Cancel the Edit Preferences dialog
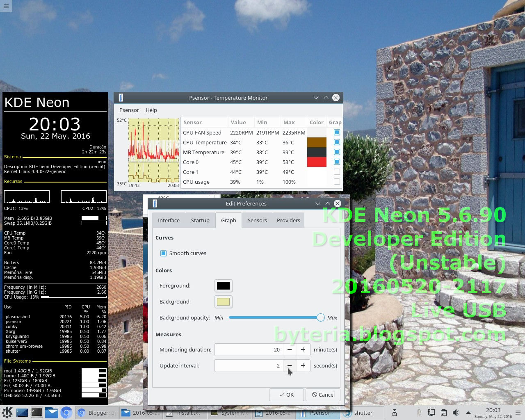 point(323,395)
